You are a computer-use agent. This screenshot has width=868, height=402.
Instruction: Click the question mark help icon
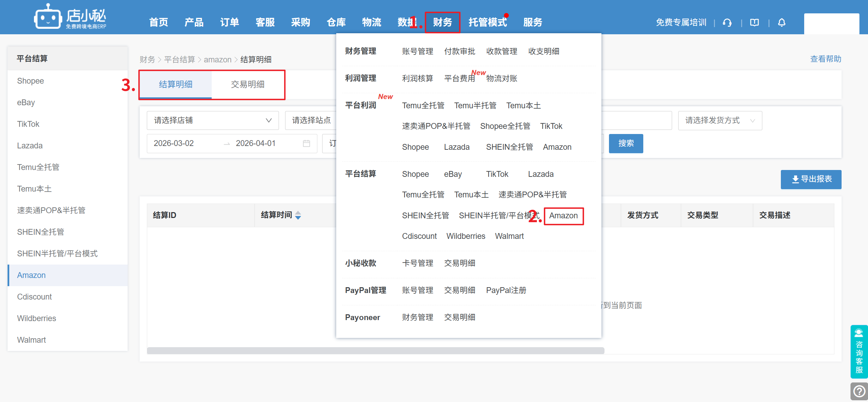click(859, 391)
